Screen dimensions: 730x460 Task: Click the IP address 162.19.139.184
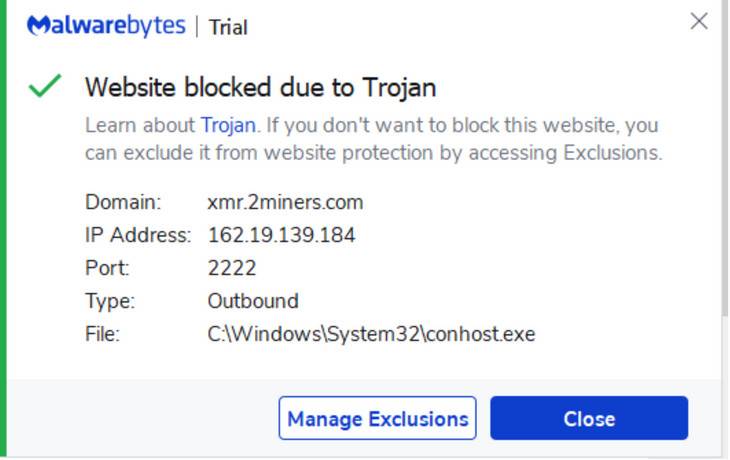coord(281,235)
